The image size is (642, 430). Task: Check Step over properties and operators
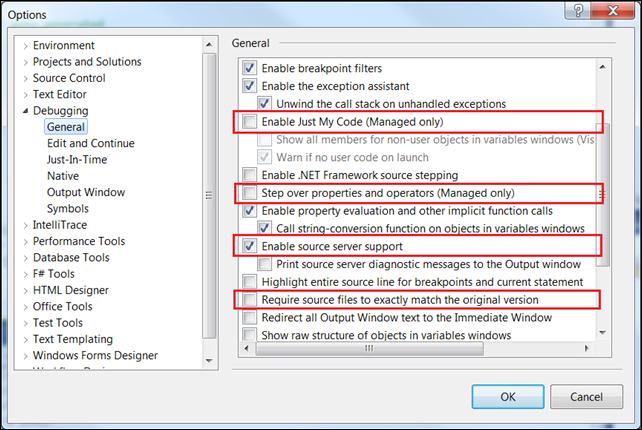[x=249, y=192]
